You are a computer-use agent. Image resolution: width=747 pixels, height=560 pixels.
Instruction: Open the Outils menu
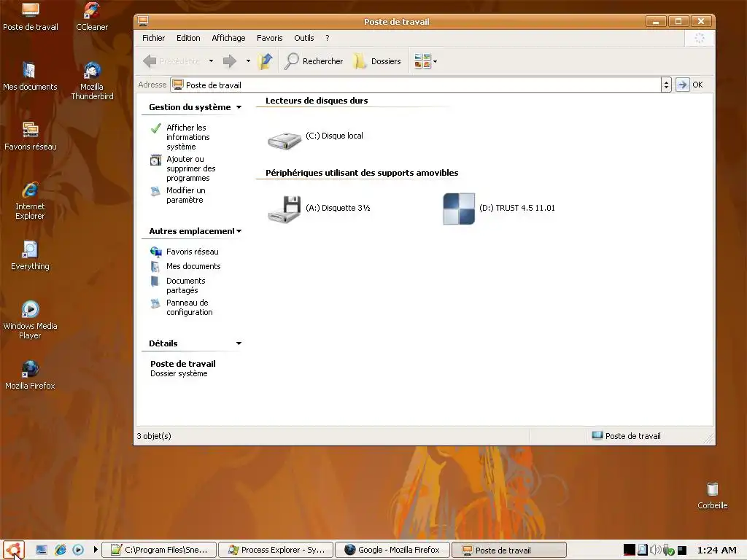tap(304, 38)
